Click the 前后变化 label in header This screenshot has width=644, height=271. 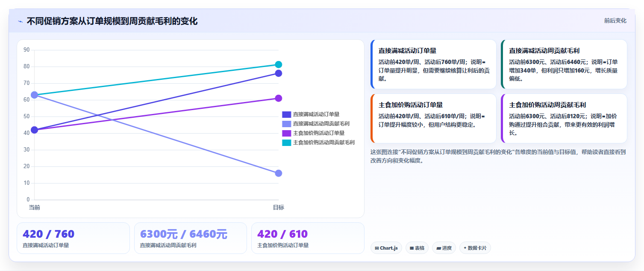coord(615,20)
